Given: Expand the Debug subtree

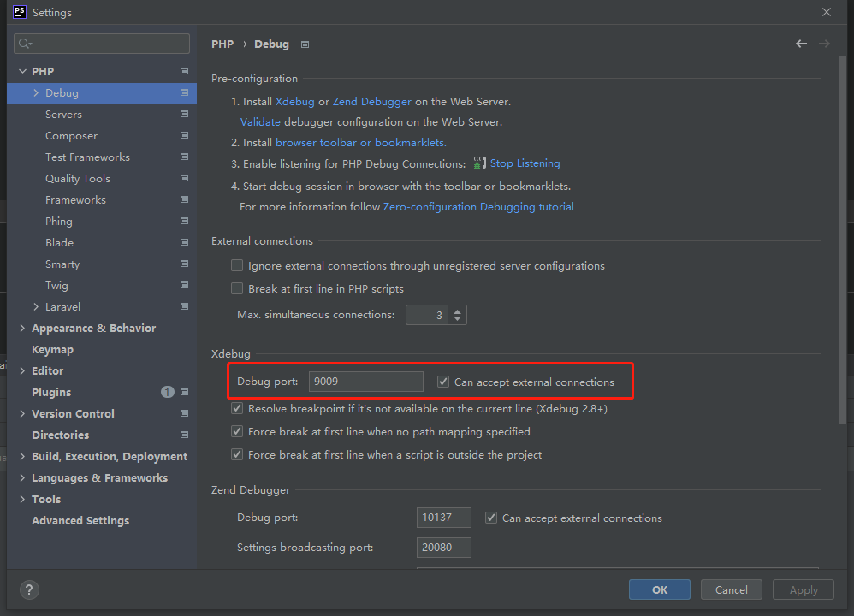Looking at the screenshot, I should pos(36,92).
